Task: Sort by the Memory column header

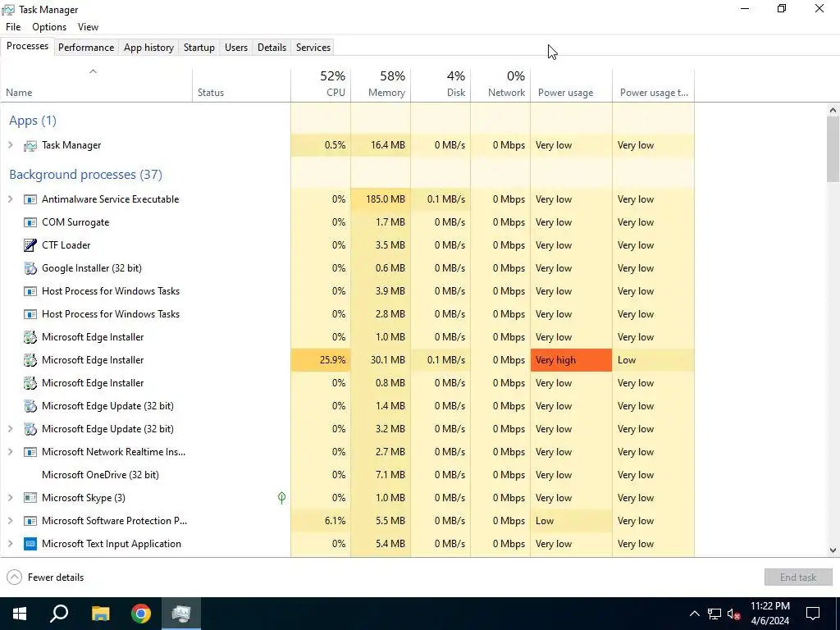Action: (x=381, y=85)
